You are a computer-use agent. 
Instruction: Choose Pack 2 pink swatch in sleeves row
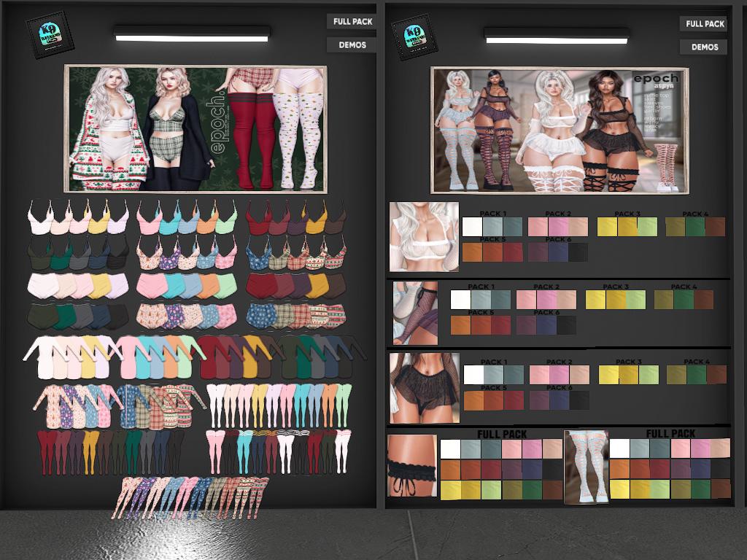pyautogui.click(x=546, y=300)
